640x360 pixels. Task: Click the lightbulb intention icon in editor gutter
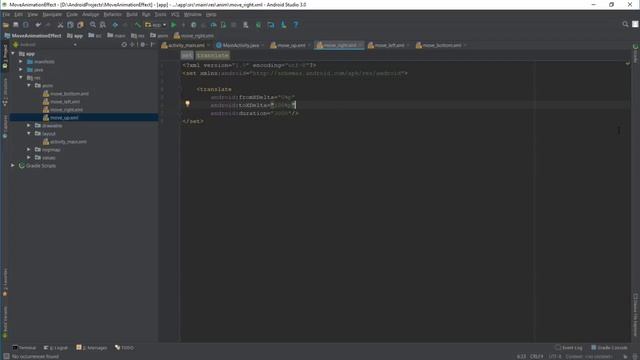(x=187, y=104)
